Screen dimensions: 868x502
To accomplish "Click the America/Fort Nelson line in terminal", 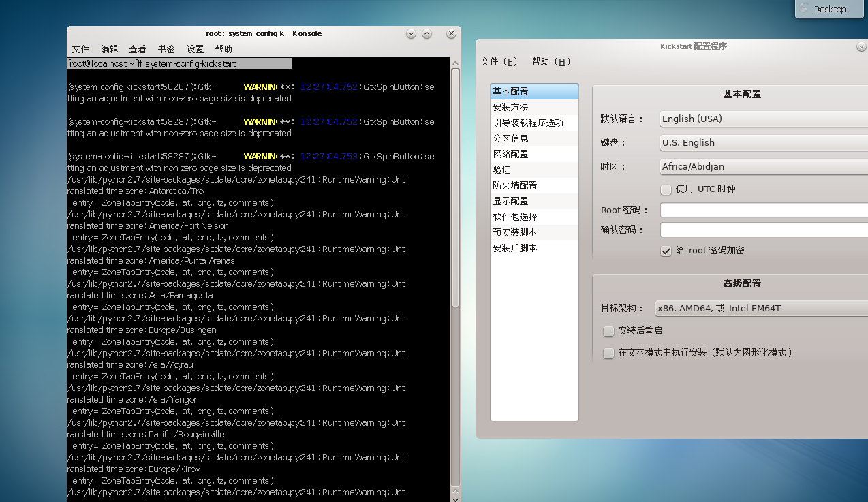I will click(148, 226).
